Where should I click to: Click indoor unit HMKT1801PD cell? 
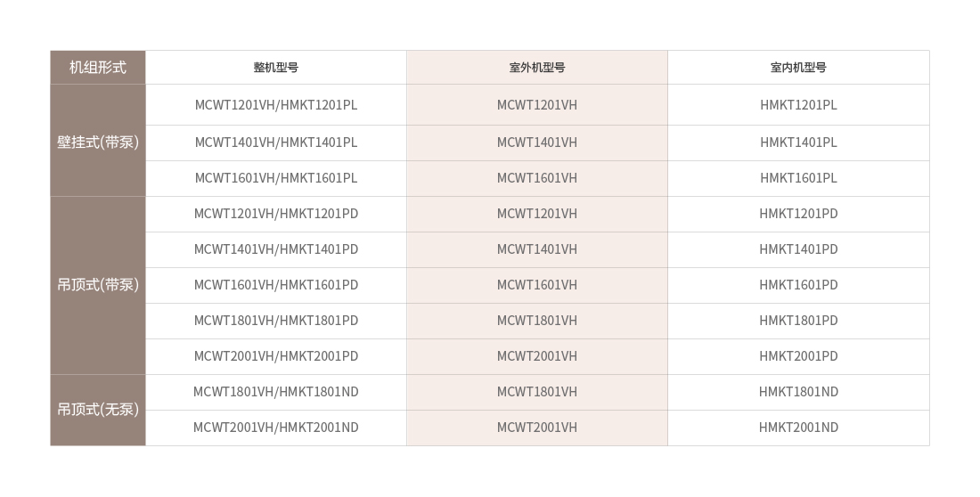(798, 322)
